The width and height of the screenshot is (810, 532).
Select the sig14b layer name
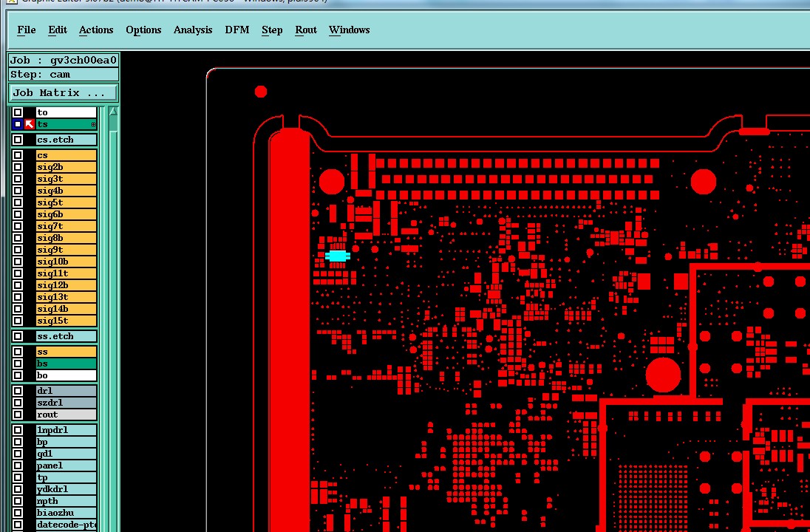[x=66, y=309]
